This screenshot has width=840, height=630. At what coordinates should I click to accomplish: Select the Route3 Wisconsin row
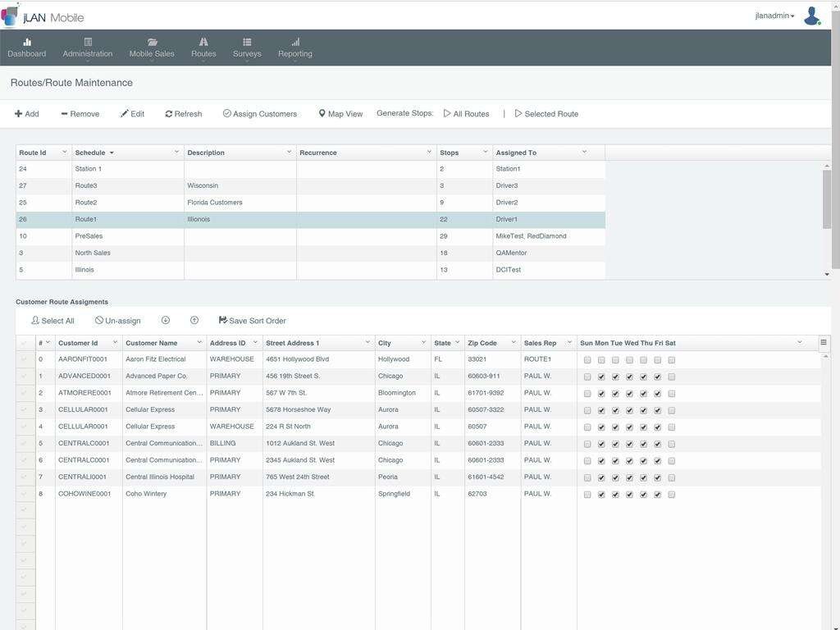[311, 185]
